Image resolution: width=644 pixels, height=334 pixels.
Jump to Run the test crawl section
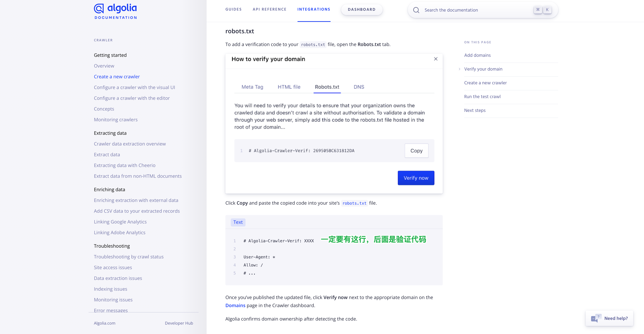pos(482,97)
